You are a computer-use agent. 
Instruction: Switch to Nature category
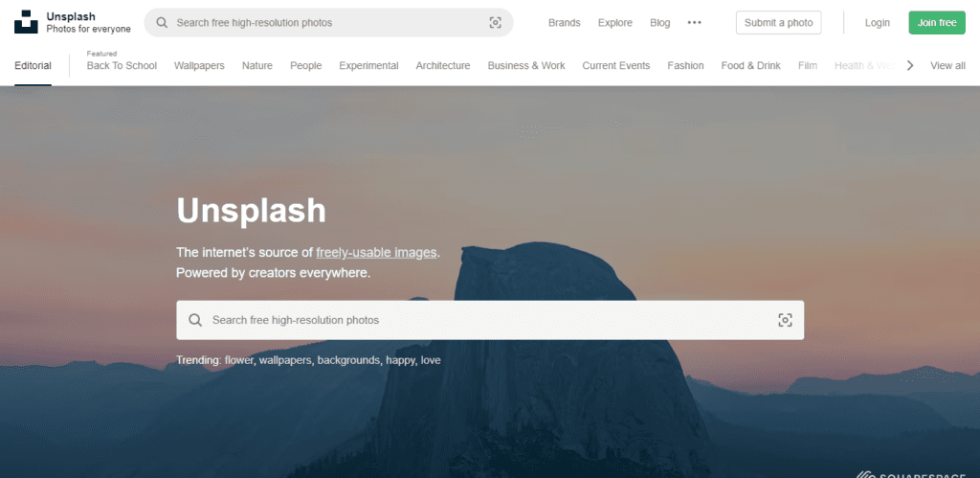(x=257, y=66)
